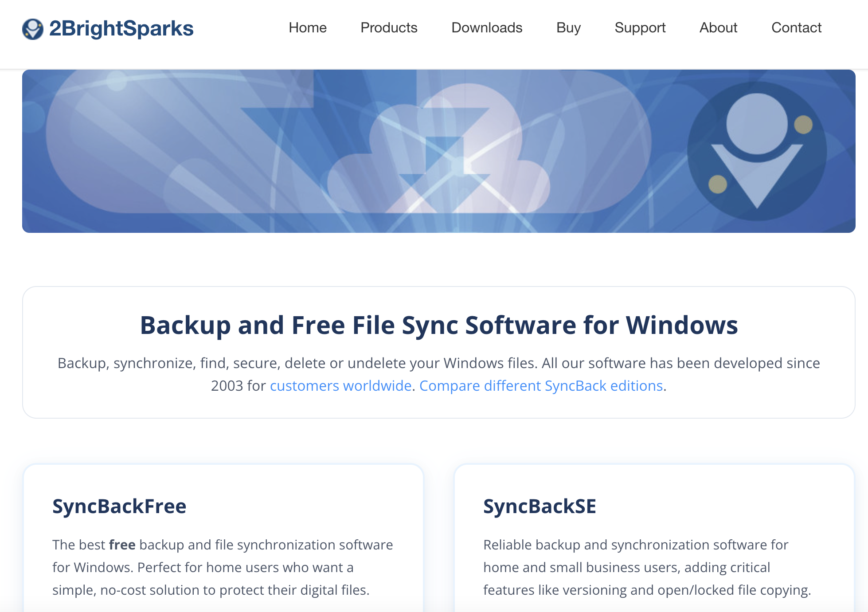This screenshot has height=612, width=868.
Task: Open the Contact page link
Action: click(796, 28)
